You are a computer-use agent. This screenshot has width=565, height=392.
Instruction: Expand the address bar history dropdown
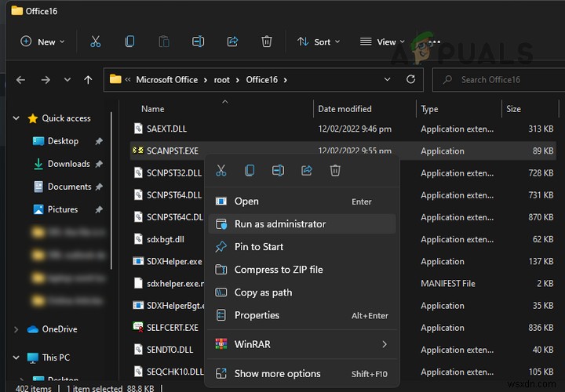[387, 79]
